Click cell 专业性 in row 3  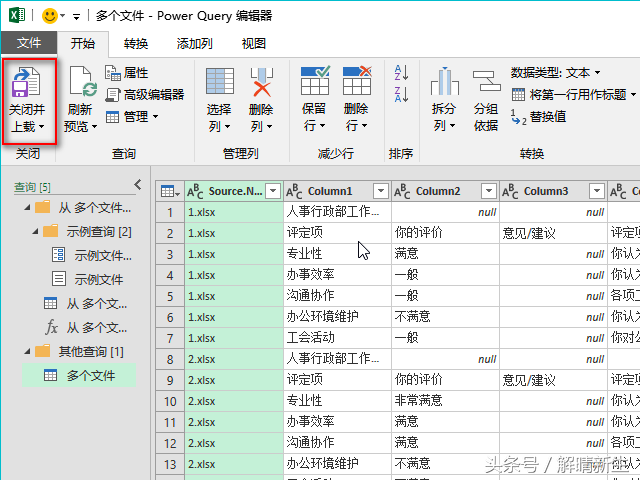pyautogui.click(x=337, y=254)
